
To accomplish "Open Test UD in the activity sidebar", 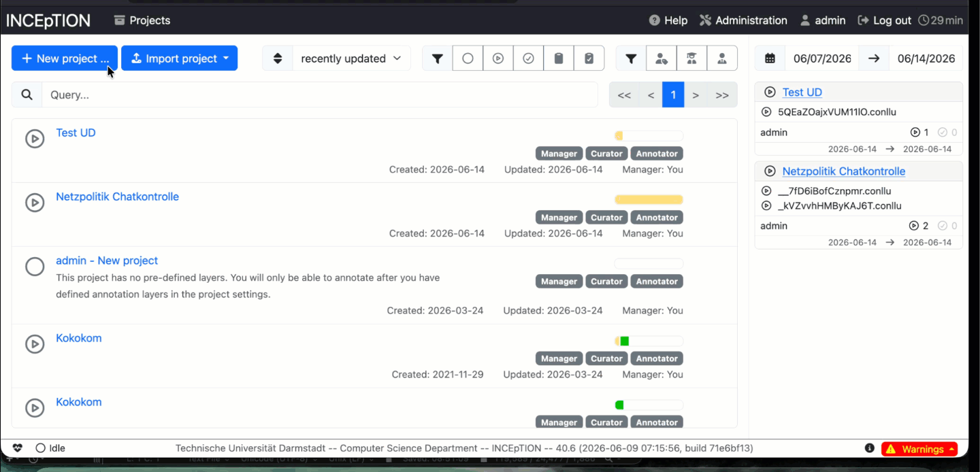I will pyautogui.click(x=802, y=92).
